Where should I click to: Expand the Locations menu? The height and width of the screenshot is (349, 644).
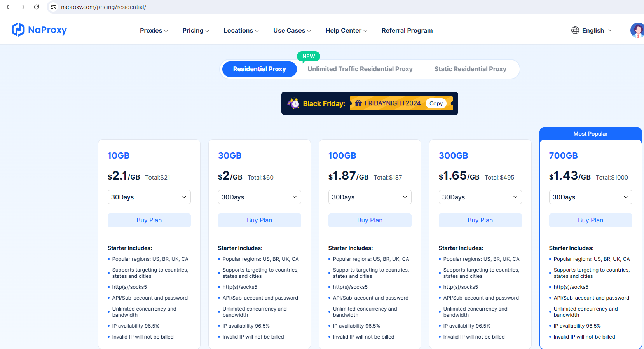(x=241, y=30)
